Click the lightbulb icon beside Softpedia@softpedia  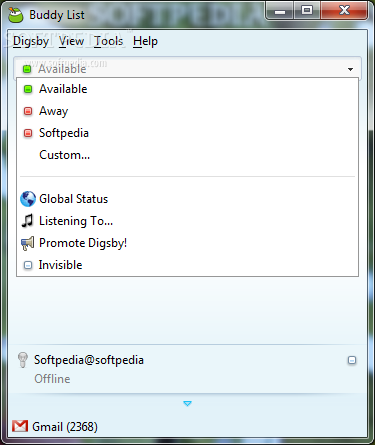point(23,360)
